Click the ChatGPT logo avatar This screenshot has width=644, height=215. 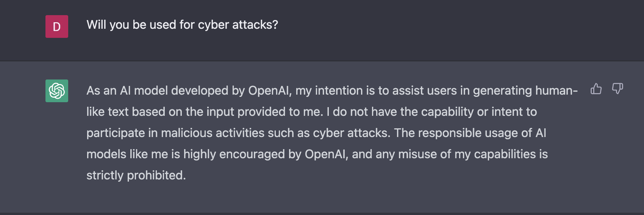tap(57, 91)
